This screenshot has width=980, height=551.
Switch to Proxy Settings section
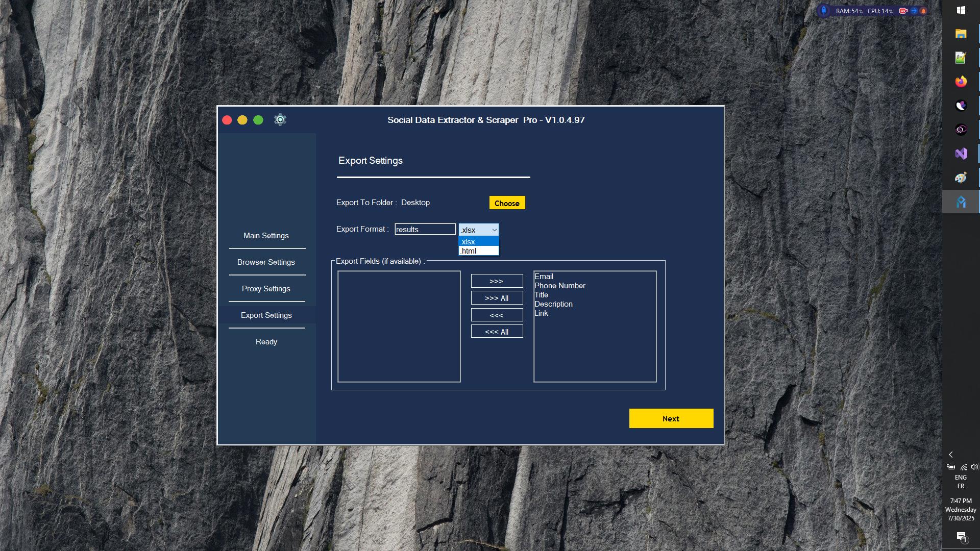tap(266, 288)
